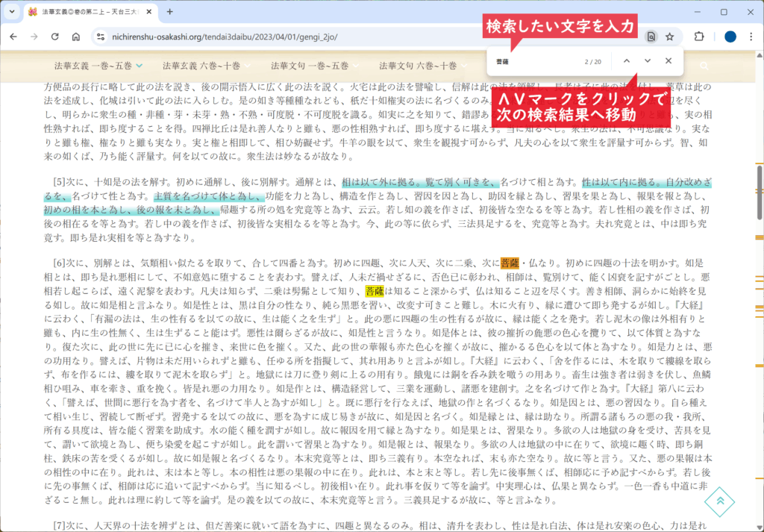Go to browser home page

[75, 37]
